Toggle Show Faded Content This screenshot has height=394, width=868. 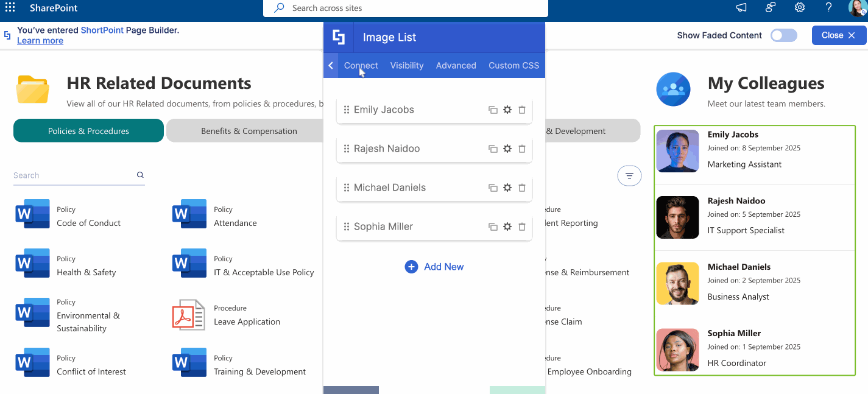[783, 35]
